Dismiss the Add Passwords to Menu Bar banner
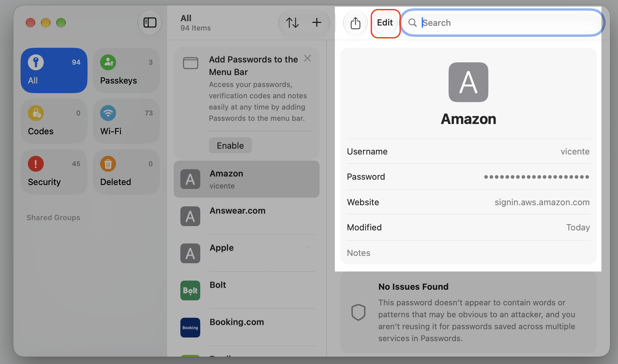Screen dimensions: 618x364 (x=308, y=58)
